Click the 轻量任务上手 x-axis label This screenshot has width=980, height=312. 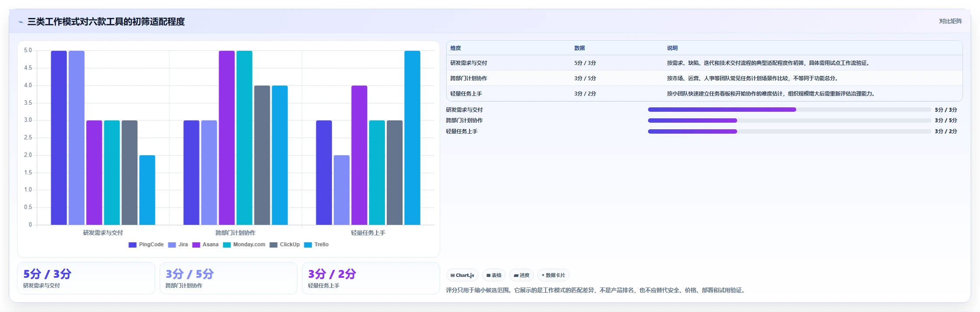point(368,233)
